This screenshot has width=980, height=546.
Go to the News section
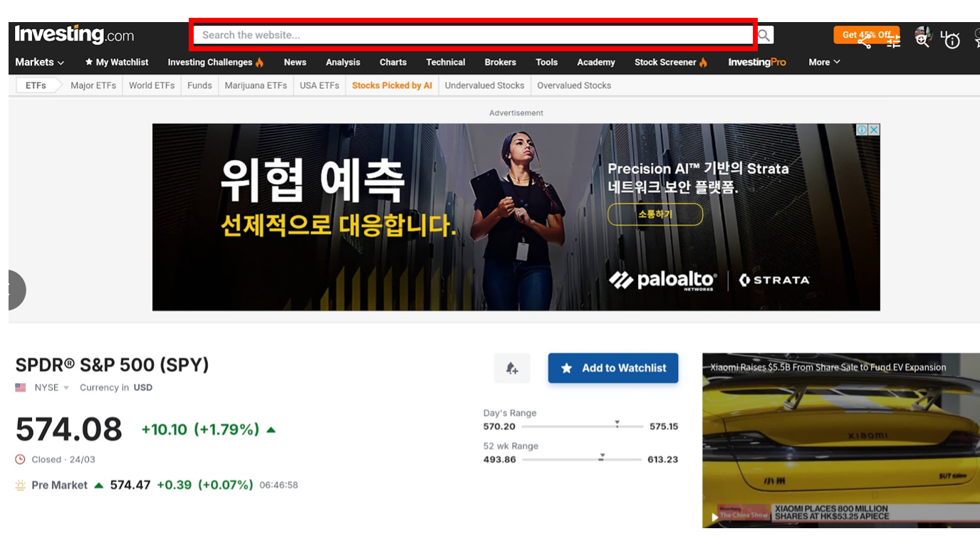295,62
